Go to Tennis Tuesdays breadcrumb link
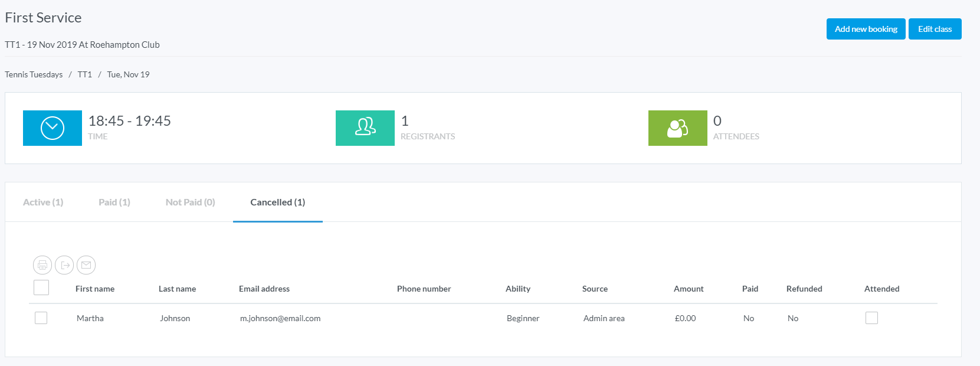The height and width of the screenshot is (366, 980). [34, 74]
